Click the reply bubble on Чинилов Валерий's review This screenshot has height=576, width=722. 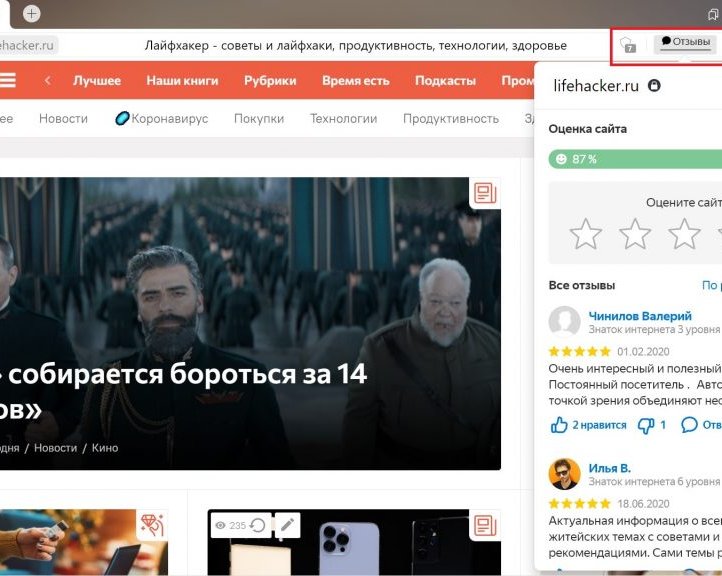point(689,425)
